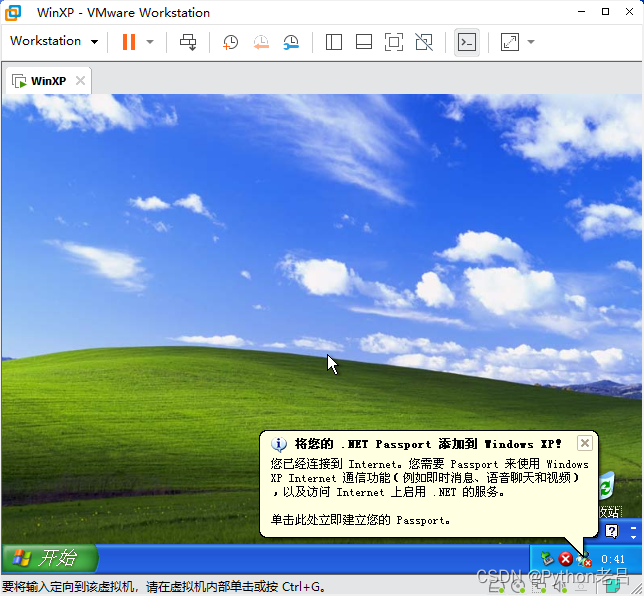
Task: Click the language bar help icon
Action: (x=611, y=531)
